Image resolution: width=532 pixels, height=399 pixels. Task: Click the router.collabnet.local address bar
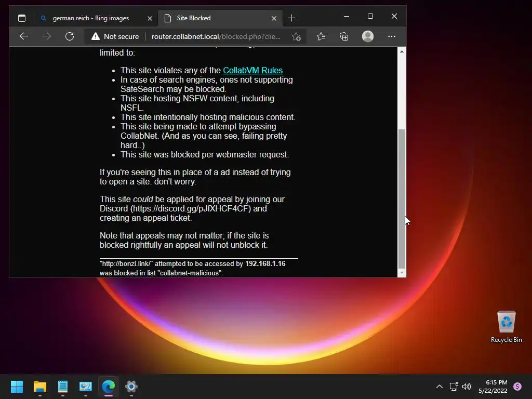click(x=216, y=36)
